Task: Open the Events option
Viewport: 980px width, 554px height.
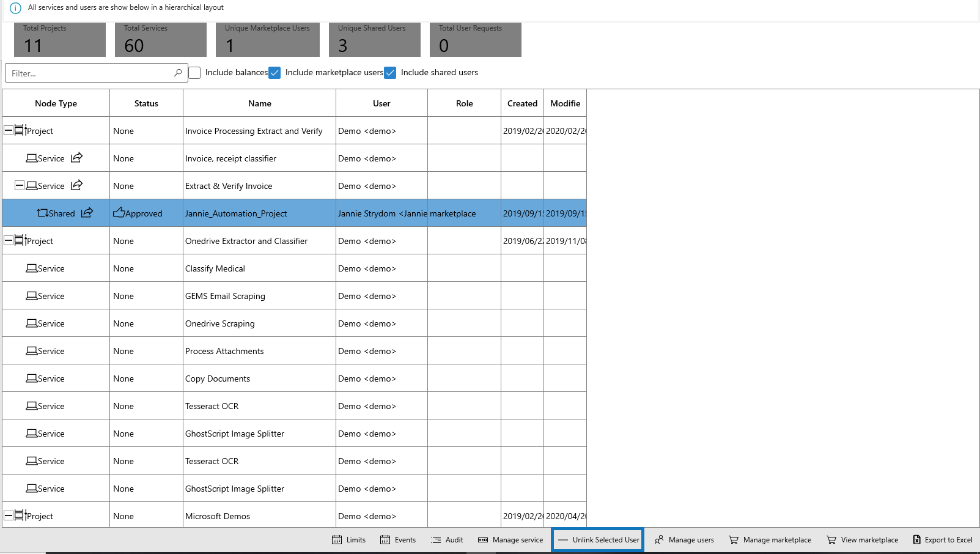Action: 398,540
